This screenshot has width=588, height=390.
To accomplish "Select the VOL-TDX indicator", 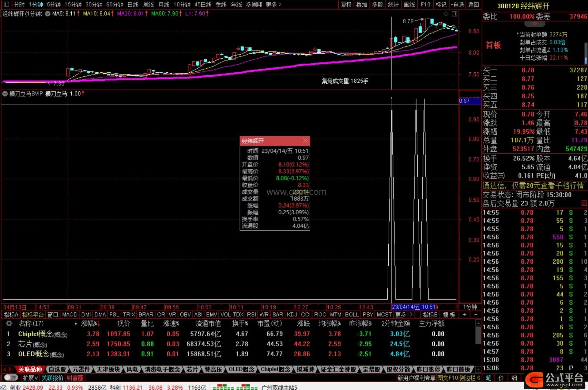I will 232,315.
